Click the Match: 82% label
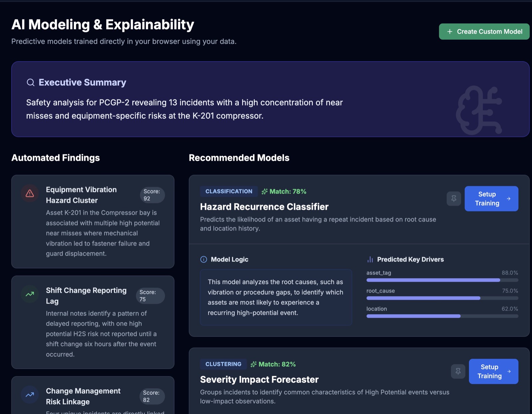The image size is (532, 414). point(277,364)
